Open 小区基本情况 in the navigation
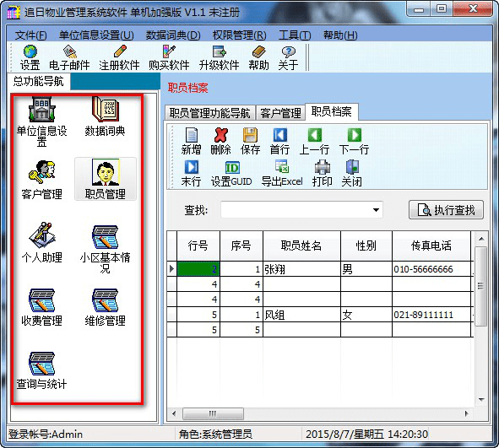The height and width of the screenshot is (448, 499). pyautogui.click(x=105, y=249)
